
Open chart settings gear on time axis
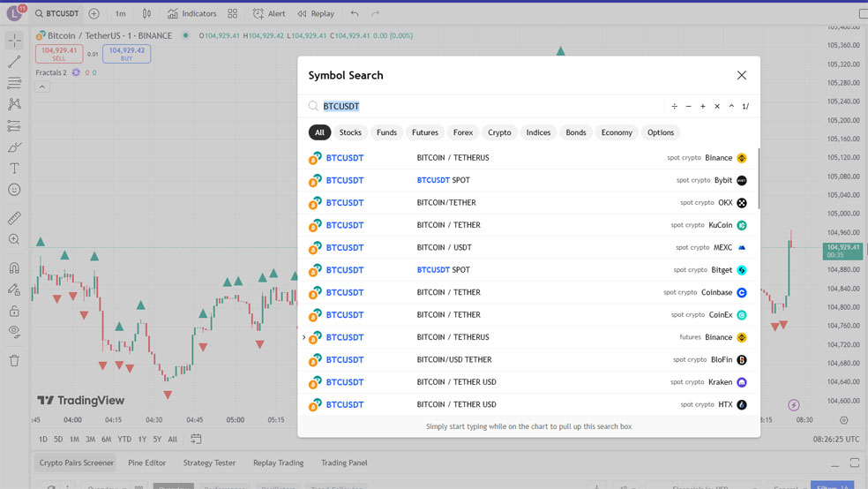coord(843,420)
